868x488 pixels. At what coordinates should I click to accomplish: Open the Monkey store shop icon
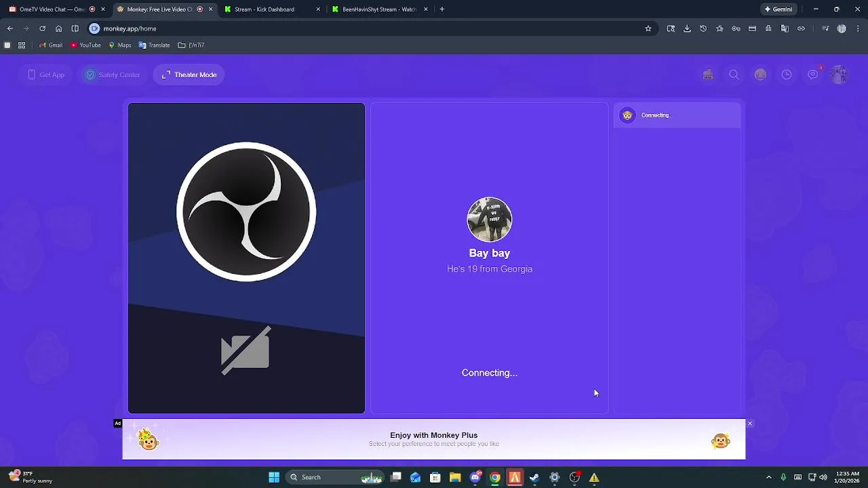pos(708,75)
